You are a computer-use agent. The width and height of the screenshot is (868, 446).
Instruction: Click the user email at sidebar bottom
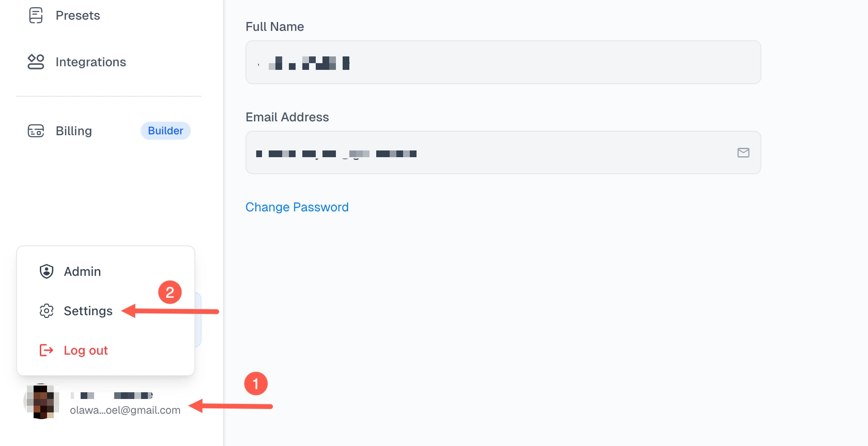[x=125, y=410]
